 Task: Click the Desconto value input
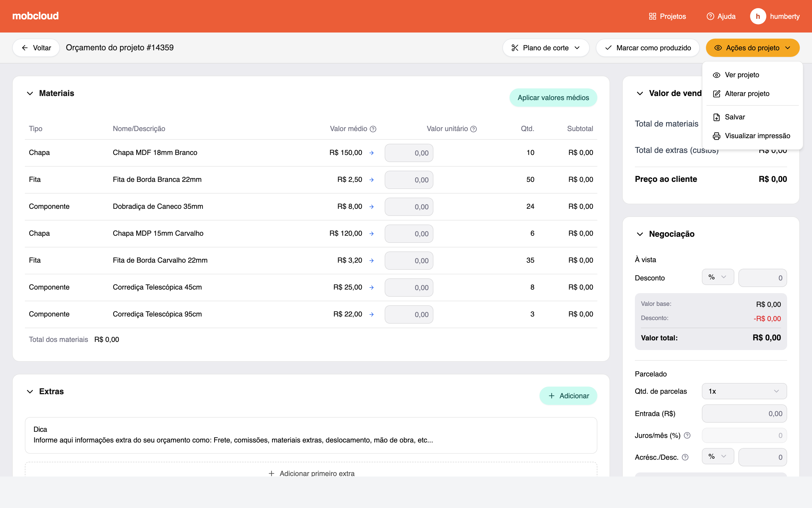(762, 278)
